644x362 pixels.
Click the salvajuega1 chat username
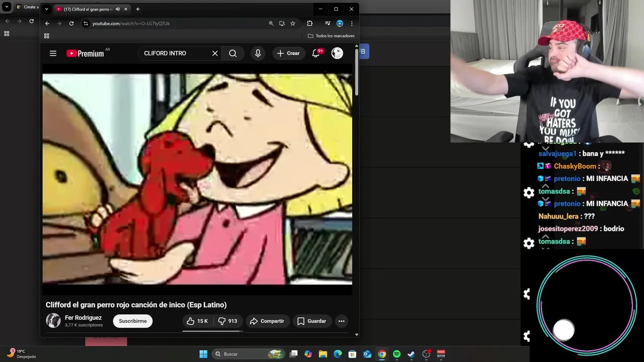(557, 153)
